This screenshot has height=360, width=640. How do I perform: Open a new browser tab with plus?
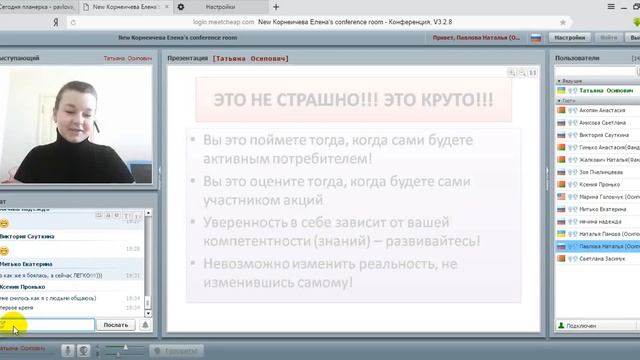(276, 7)
